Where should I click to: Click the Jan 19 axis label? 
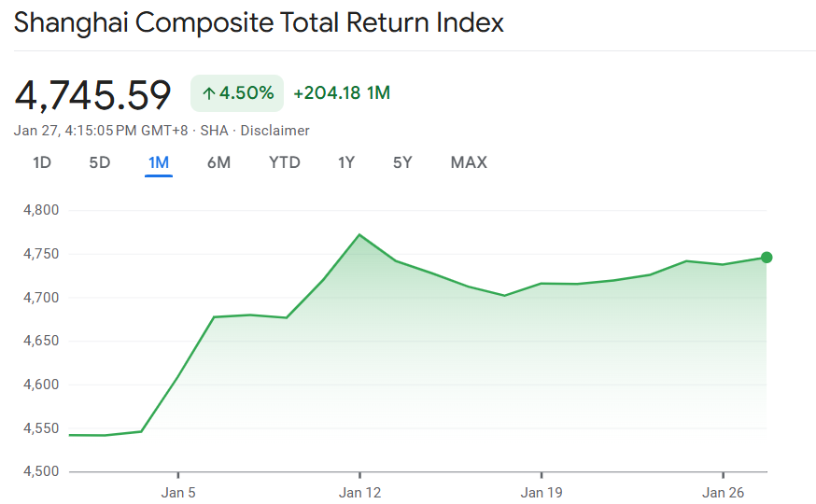tap(542, 491)
